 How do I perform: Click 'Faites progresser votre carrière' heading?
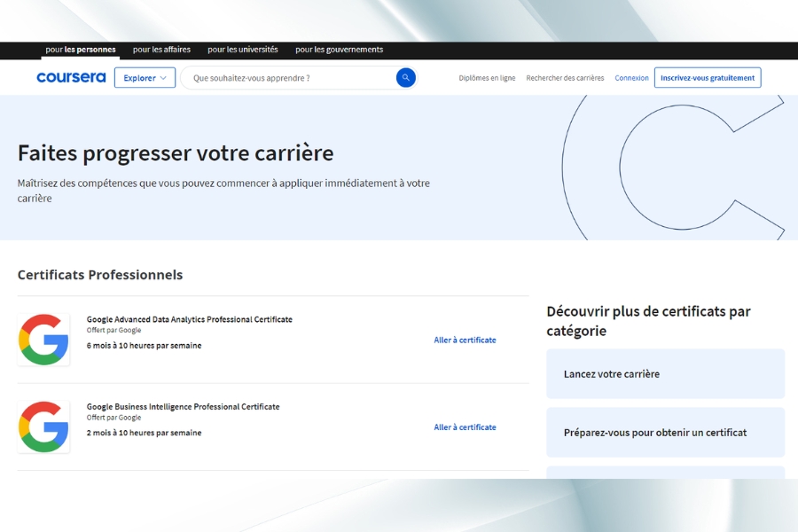pyautogui.click(x=176, y=153)
